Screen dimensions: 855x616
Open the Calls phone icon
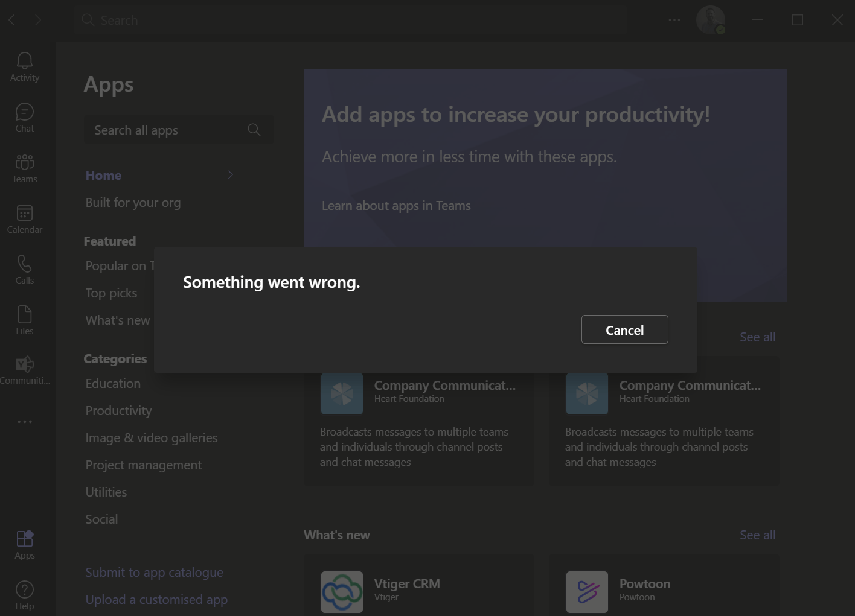[25, 264]
